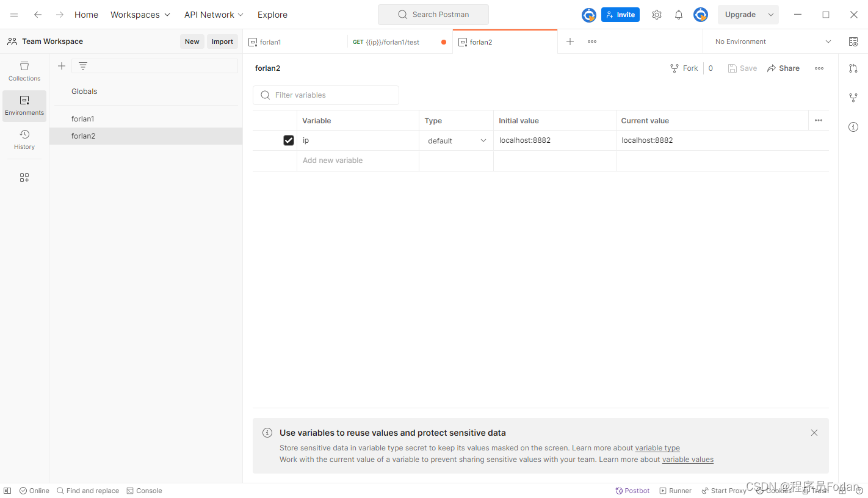This screenshot has width=868, height=498.
Task: Open the Console in status bar
Action: click(144, 491)
